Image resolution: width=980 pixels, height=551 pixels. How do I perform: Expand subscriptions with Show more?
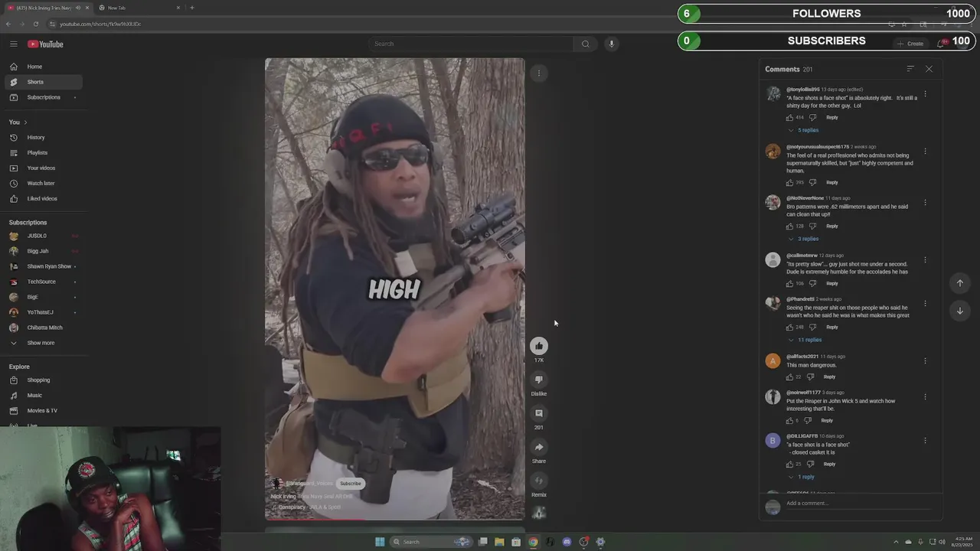click(44, 343)
